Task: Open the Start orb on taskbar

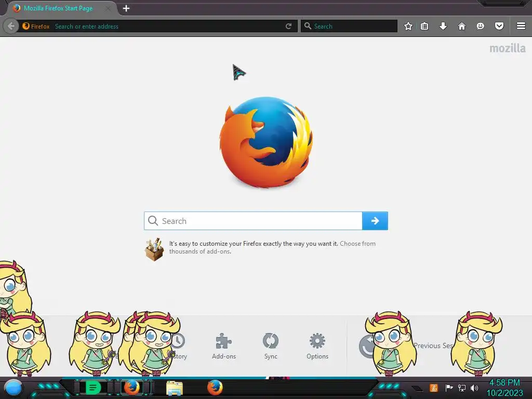Action: (13, 388)
